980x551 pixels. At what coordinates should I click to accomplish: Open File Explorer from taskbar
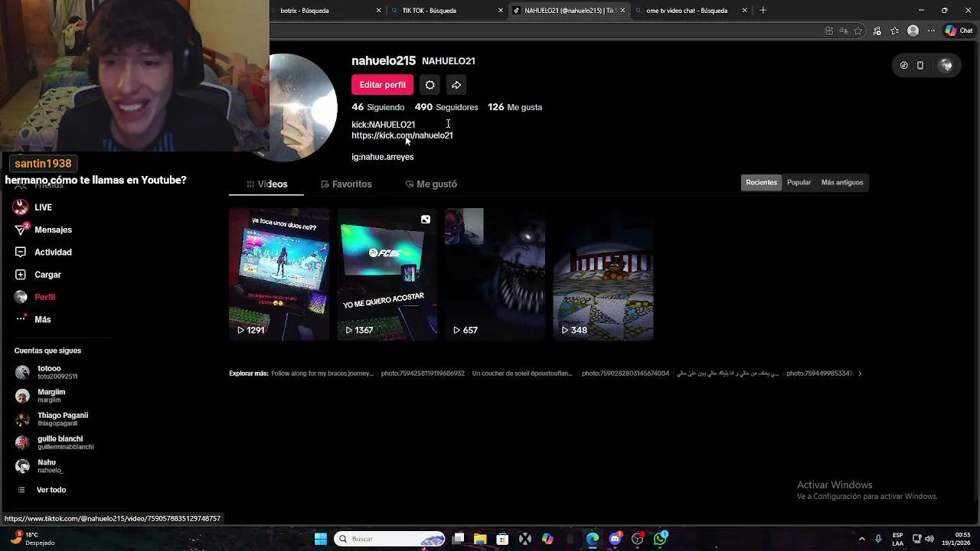pyautogui.click(x=480, y=539)
